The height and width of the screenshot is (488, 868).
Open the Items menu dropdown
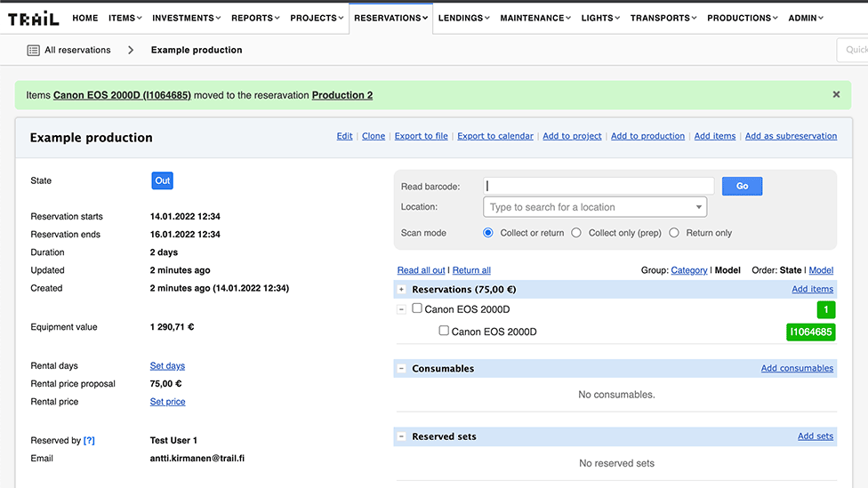125,19
